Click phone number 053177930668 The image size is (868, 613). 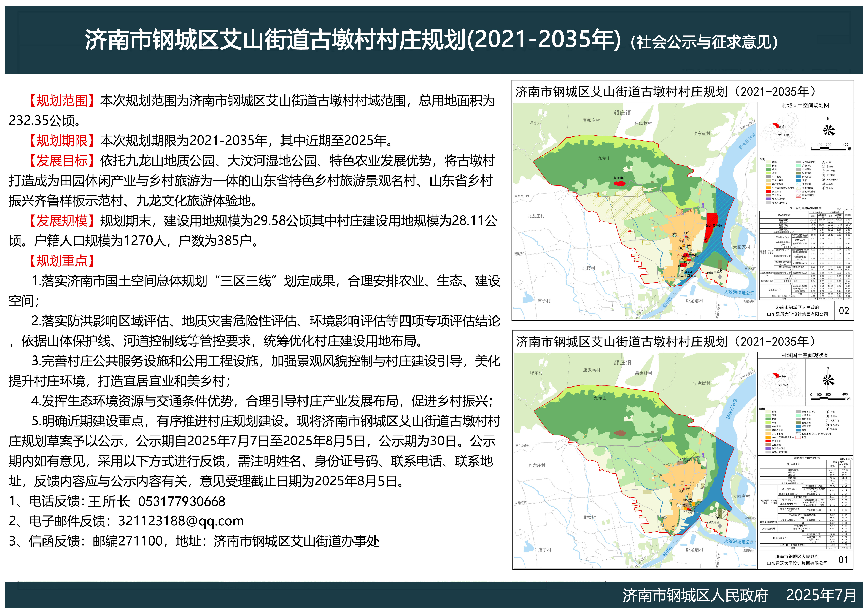point(182,501)
